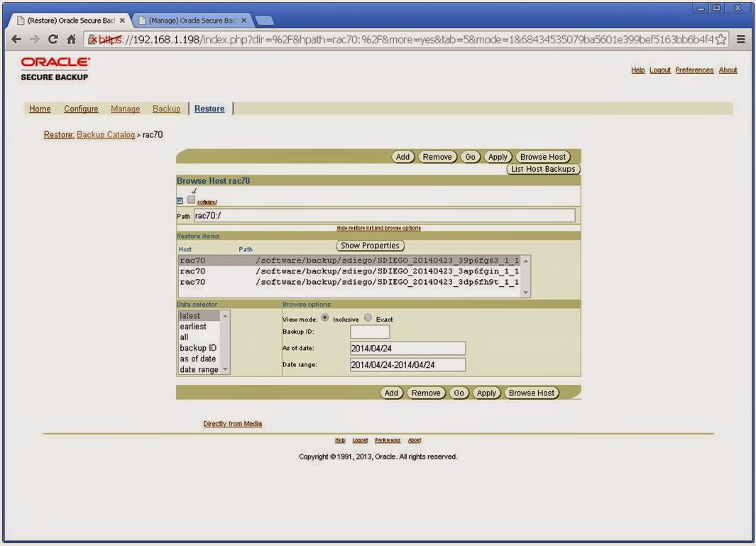
Task: Select restore item SDIEGO_20140423_3dp6fh9t_1_1
Action: click(349, 282)
